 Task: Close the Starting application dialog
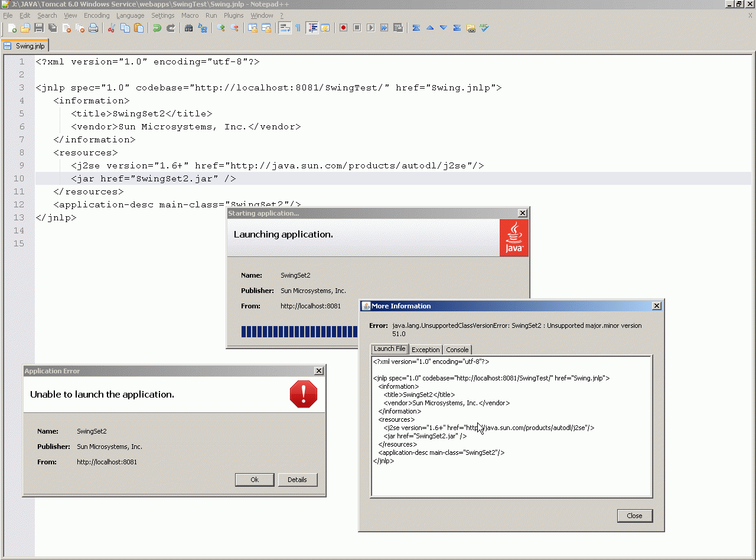click(x=522, y=213)
